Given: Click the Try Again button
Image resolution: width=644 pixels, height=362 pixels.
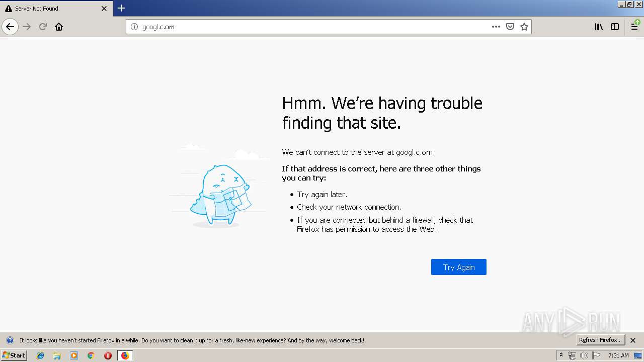Looking at the screenshot, I should click(x=459, y=267).
